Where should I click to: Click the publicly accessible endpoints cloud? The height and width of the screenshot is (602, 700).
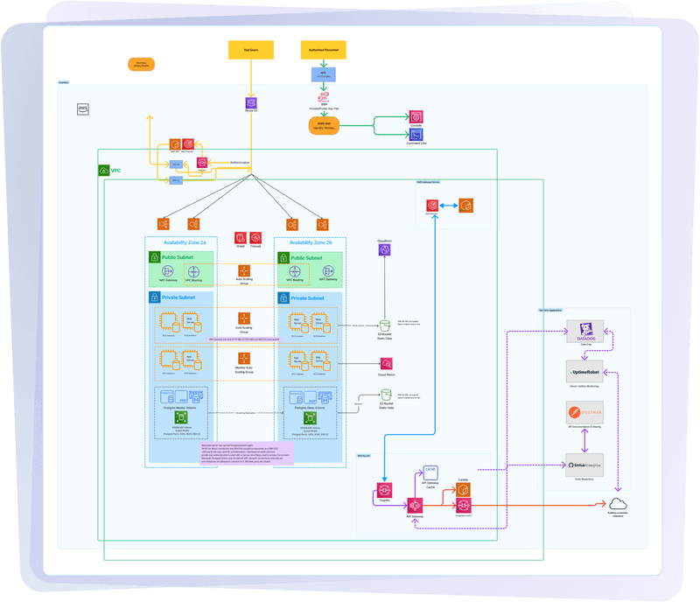(618, 504)
